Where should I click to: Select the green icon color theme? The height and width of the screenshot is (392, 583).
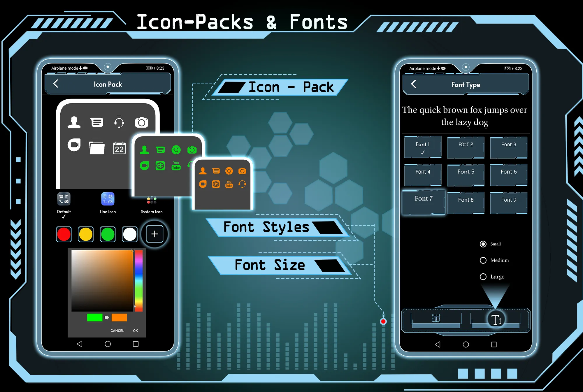click(x=108, y=234)
